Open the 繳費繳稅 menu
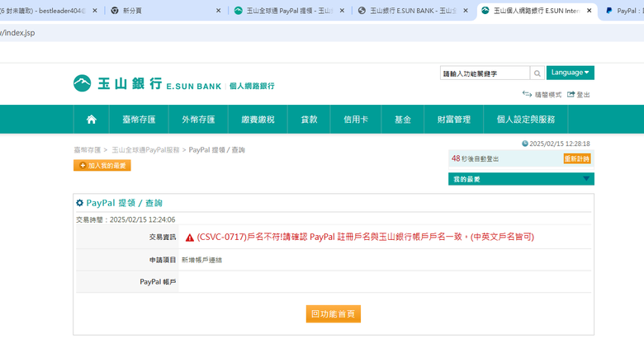This screenshot has height=353, width=644. pyautogui.click(x=258, y=120)
